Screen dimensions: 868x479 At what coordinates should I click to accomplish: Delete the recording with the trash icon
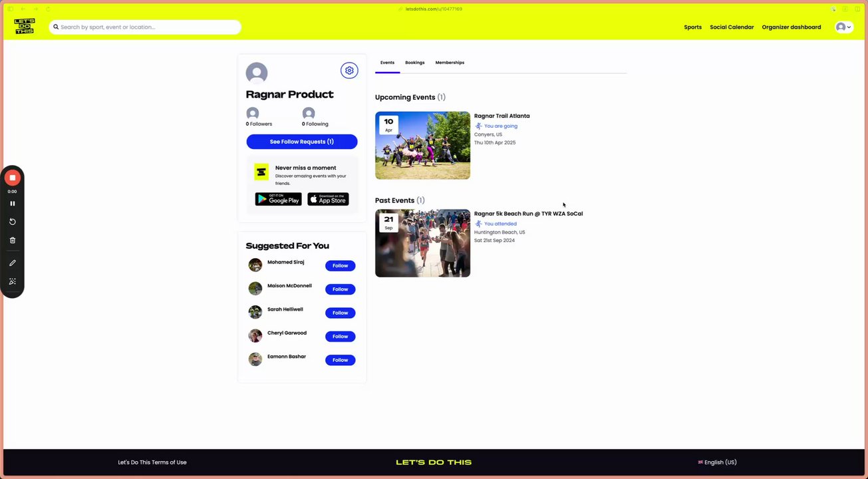[12, 240]
